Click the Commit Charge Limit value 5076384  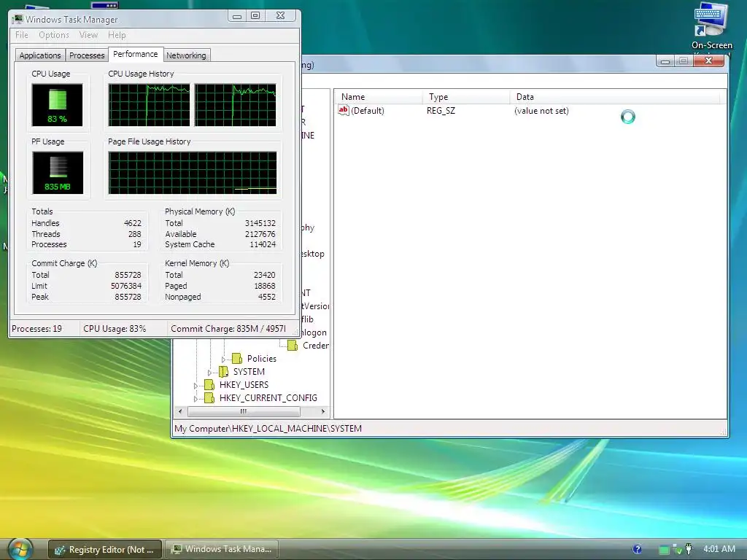[125, 286]
